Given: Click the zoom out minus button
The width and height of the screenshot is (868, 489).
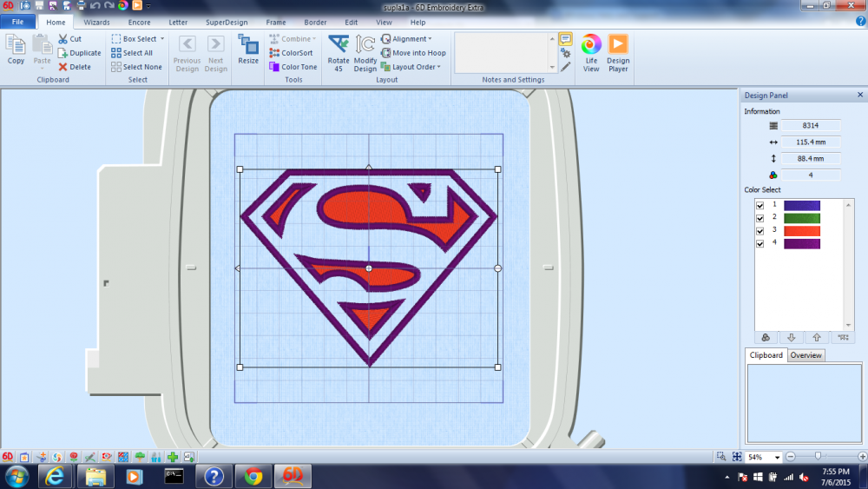Looking at the screenshot, I should point(791,456).
